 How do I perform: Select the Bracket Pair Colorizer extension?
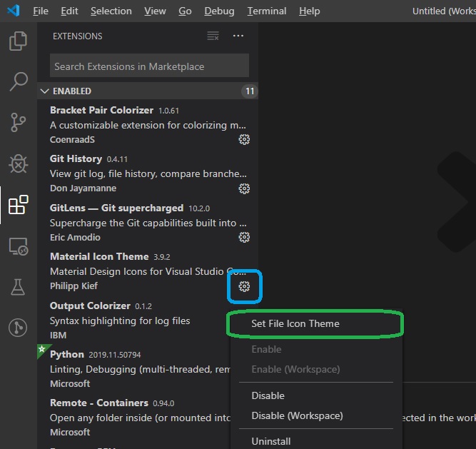coord(148,124)
